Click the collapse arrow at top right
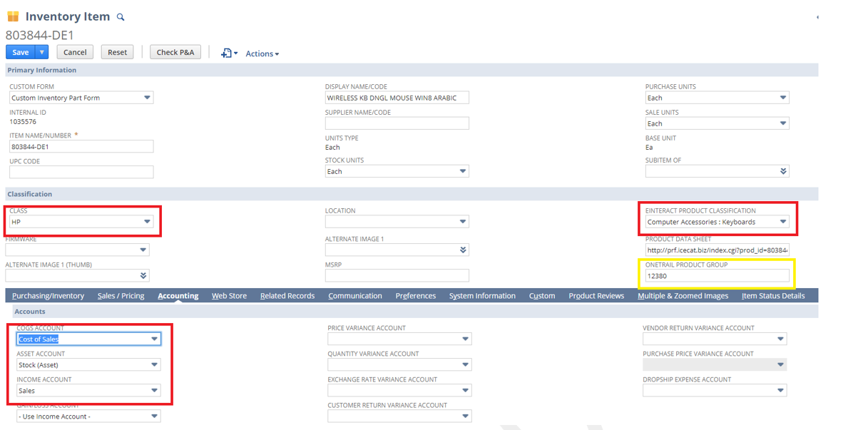 (x=817, y=17)
